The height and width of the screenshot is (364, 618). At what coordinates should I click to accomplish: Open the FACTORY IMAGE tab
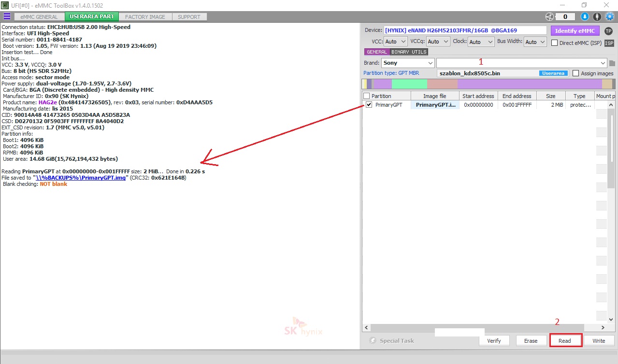pos(145,17)
